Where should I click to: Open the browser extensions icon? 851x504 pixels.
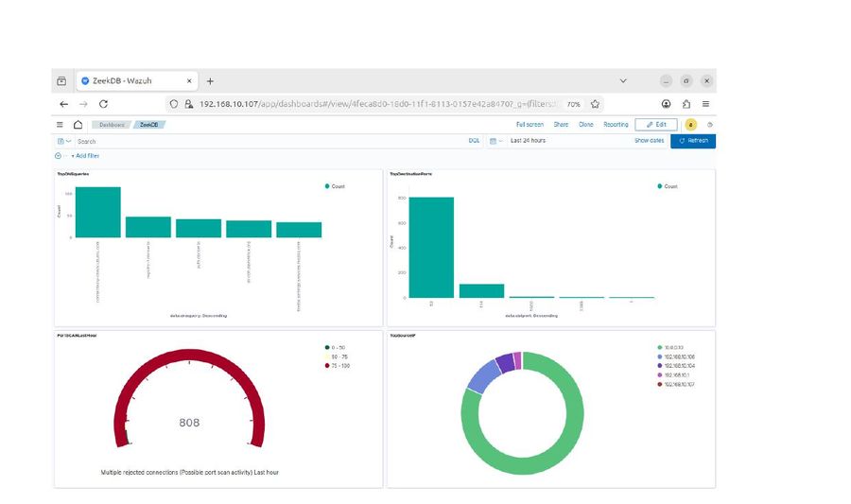(x=686, y=104)
